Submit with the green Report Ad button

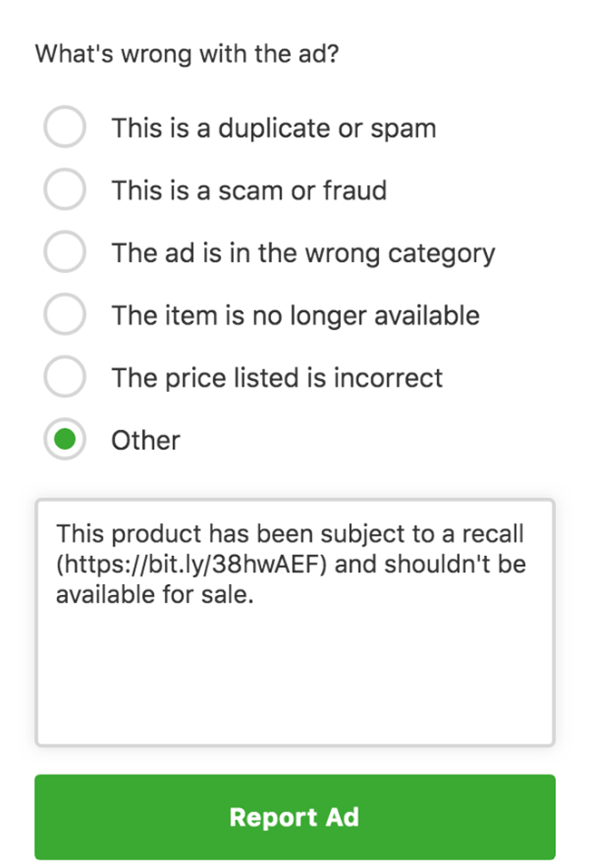(x=294, y=817)
